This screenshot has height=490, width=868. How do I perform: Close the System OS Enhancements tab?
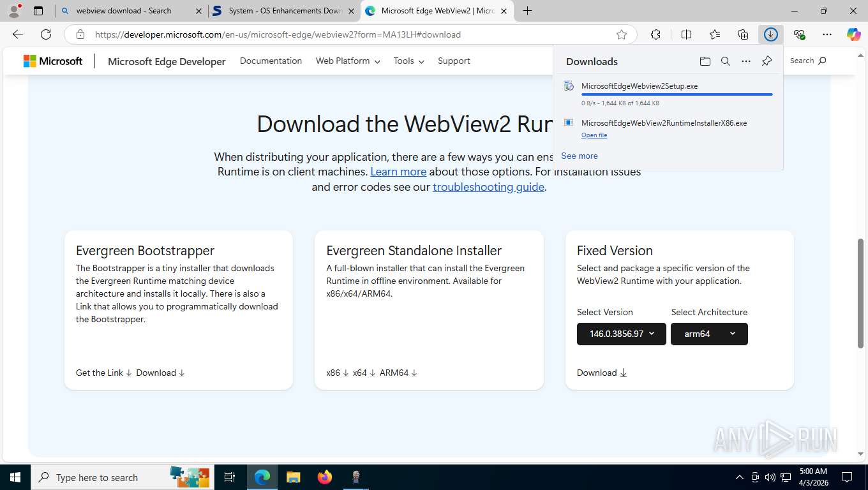(x=351, y=11)
